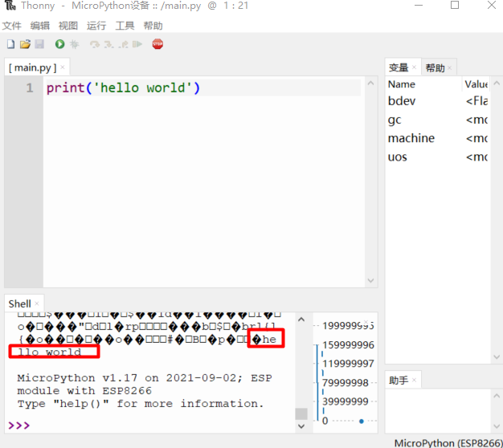Viewport: 503px width, 448px height.
Task: Click the 'Type "help()"' shell line
Action: pos(141,404)
